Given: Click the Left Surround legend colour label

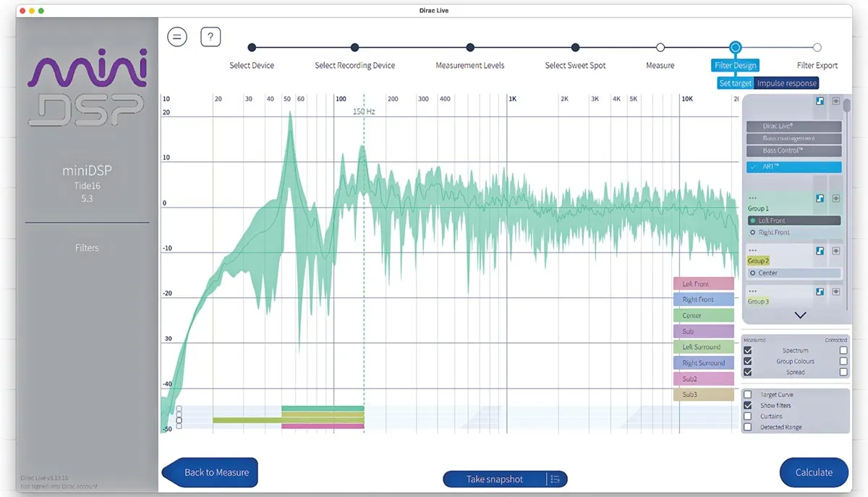Looking at the screenshot, I should pyautogui.click(x=703, y=347).
